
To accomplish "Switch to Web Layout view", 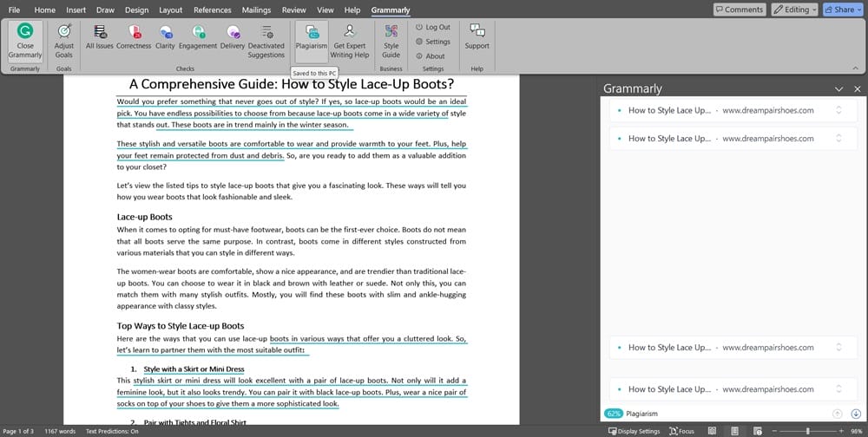I will point(757,431).
